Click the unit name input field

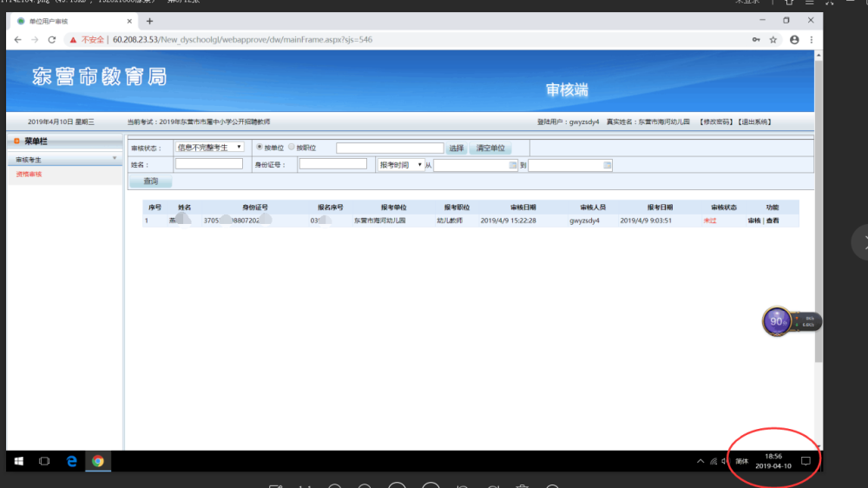(390, 148)
